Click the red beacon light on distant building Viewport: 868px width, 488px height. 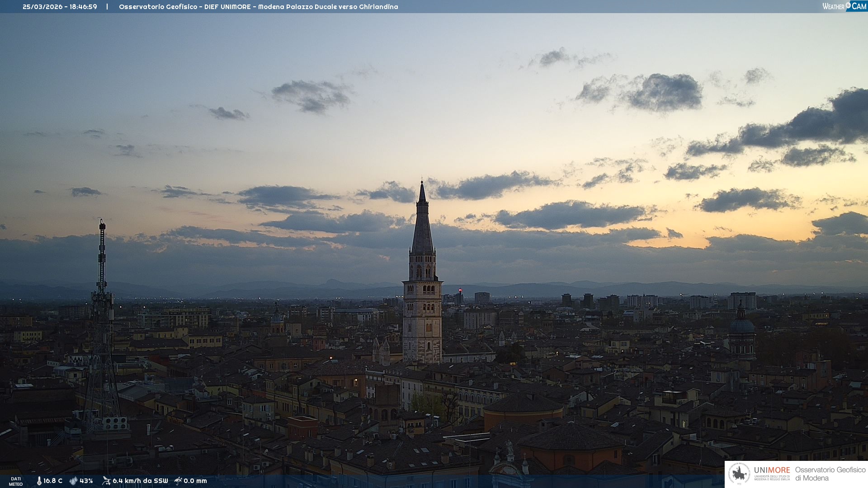click(x=460, y=291)
